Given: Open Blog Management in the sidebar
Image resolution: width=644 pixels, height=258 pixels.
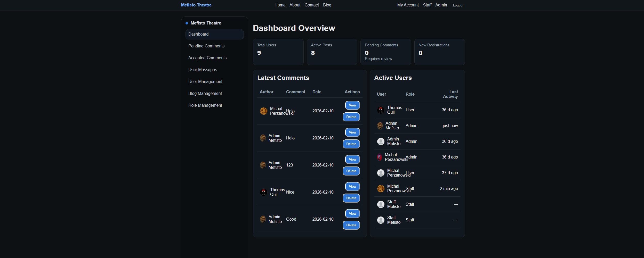Looking at the screenshot, I should point(205,93).
